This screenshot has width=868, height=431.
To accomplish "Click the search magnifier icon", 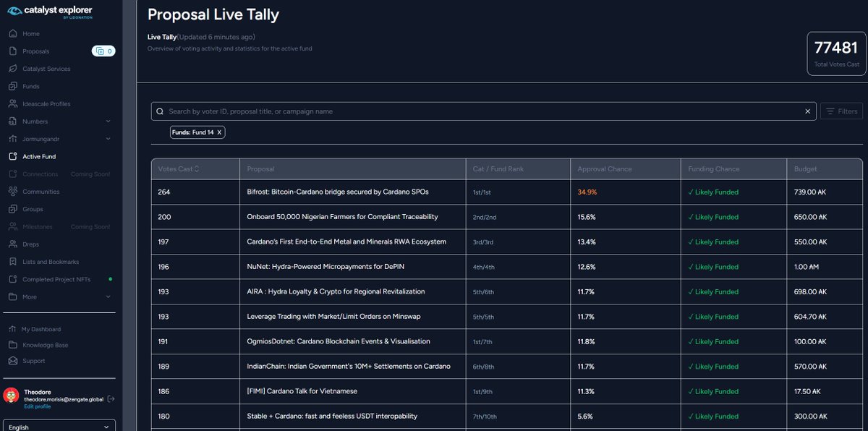I will pyautogui.click(x=160, y=111).
